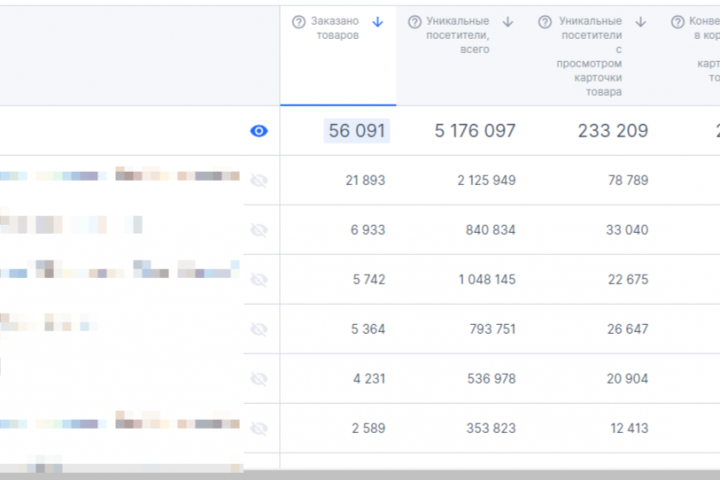720x480 pixels.
Task: Click cell 5 742
Action: pos(369,280)
